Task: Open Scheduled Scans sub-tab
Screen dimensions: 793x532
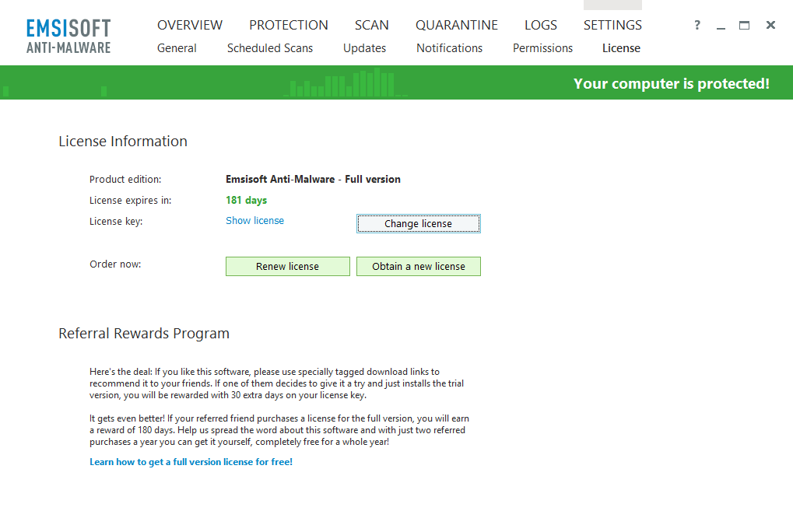Action: 270,48
